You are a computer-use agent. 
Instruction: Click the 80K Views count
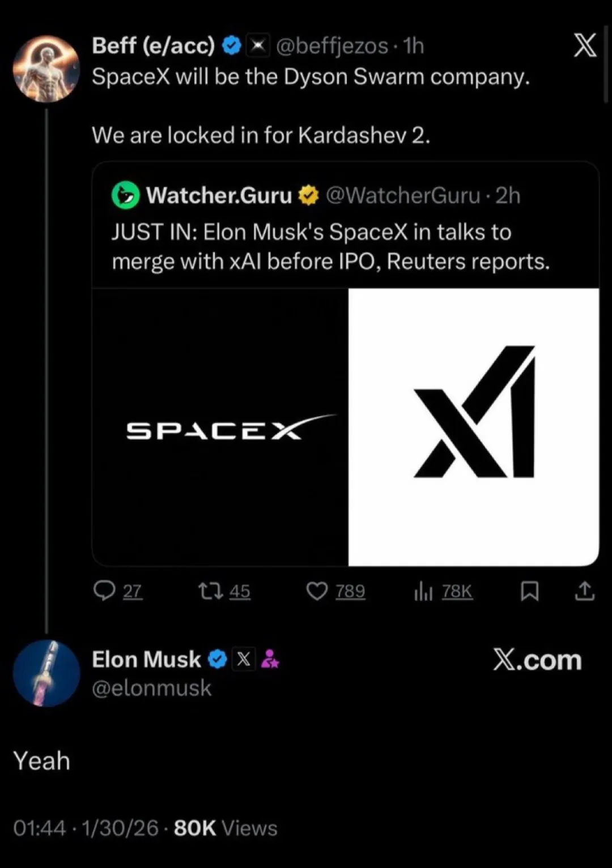pyautogui.click(x=225, y=828)
